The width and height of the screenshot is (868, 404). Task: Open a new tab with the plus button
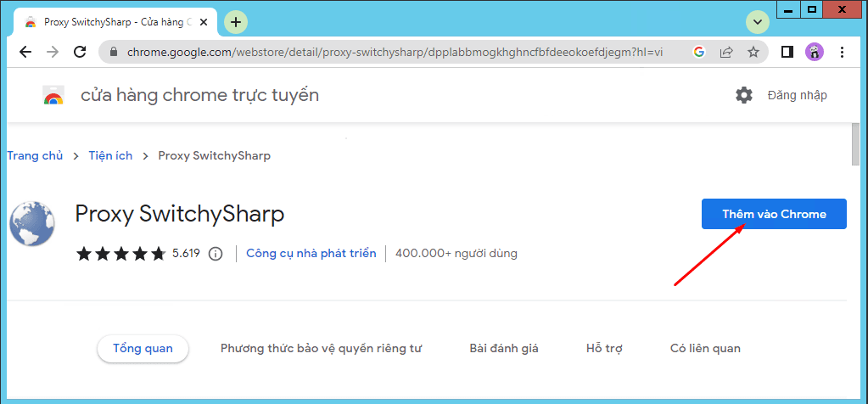(236, 22)
